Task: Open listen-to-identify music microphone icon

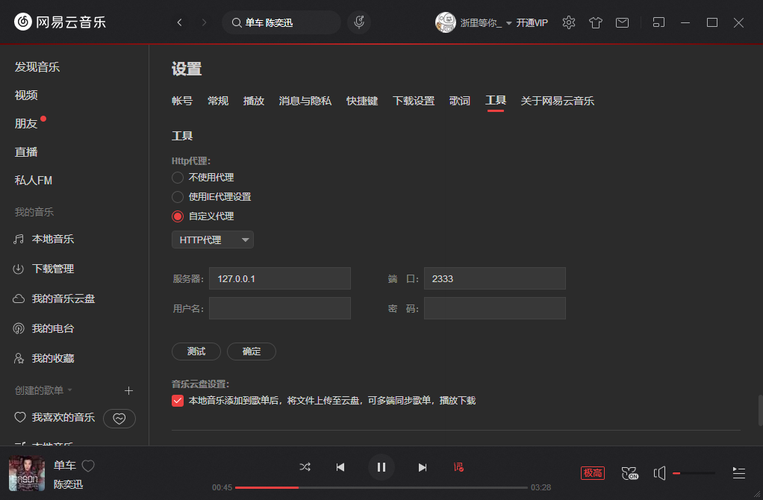Action: [359, 22]
